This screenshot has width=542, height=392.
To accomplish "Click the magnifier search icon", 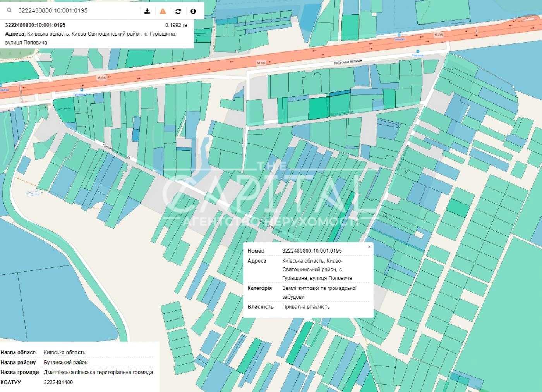I will pyautogui.click(x=9, y=10).
